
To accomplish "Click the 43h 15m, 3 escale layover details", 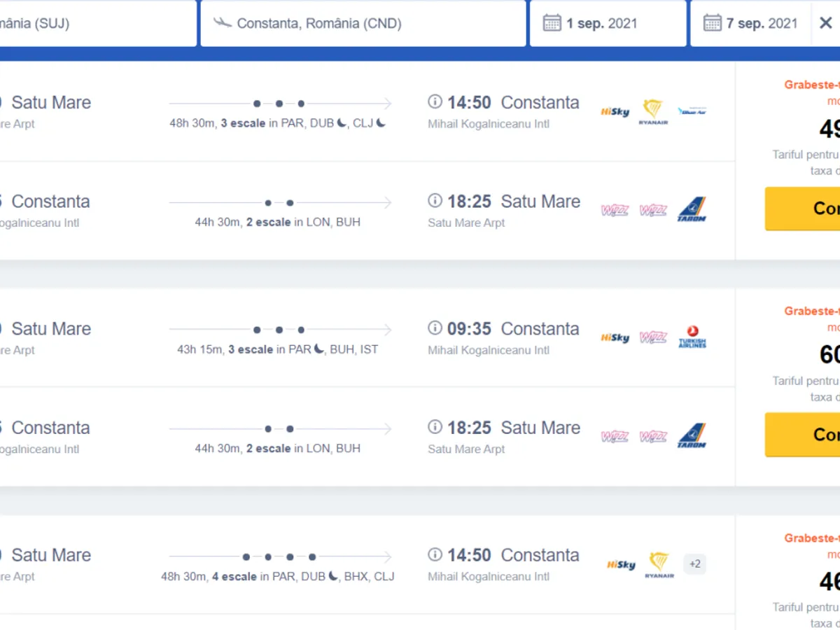I will 278,349.
